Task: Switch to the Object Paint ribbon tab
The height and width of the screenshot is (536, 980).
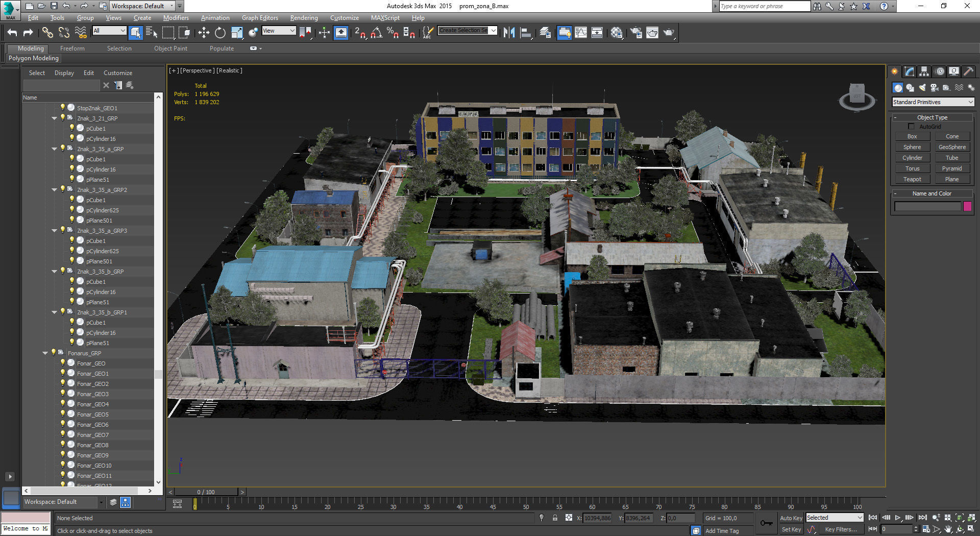Action: point(170,48)
